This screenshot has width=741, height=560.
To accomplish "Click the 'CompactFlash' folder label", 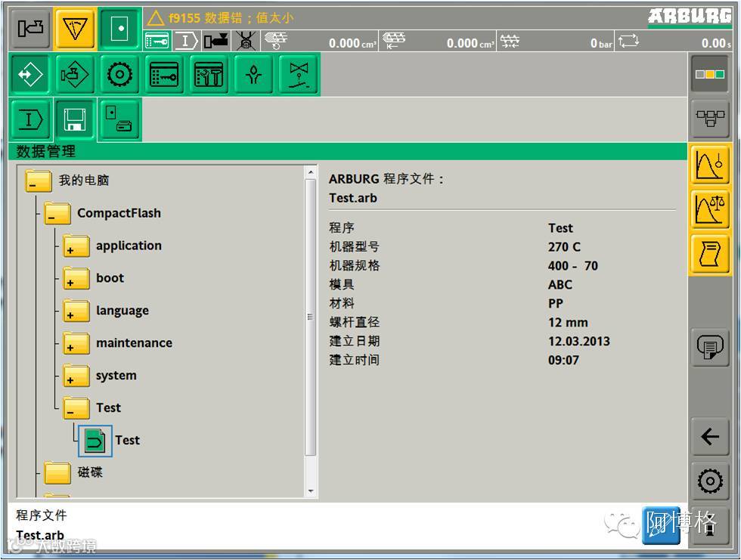I will coord(119,213).
